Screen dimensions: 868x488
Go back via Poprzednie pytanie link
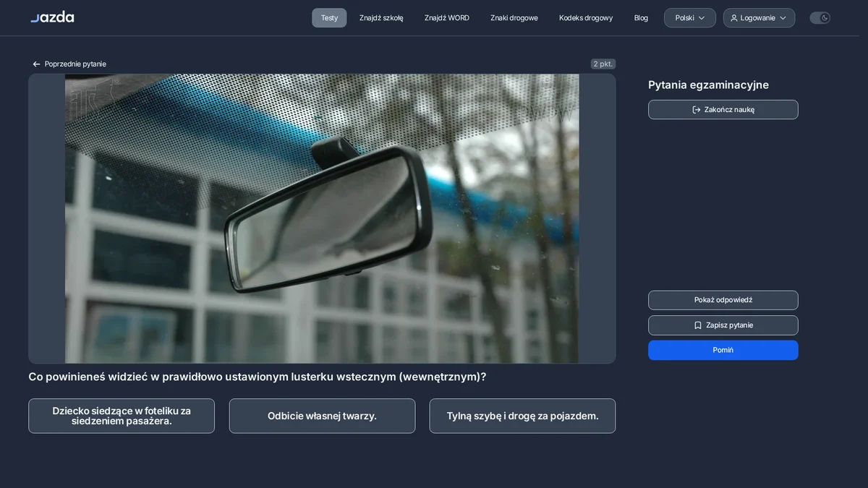coord(69,64)
